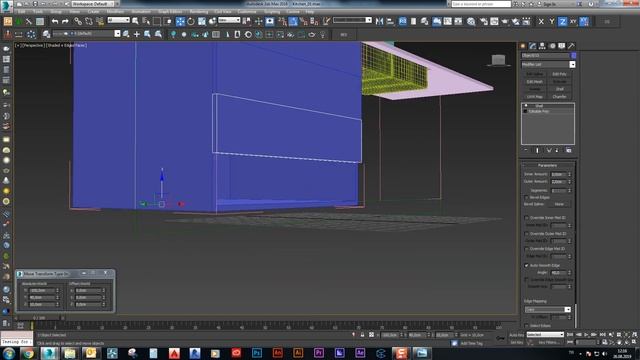Viewport: 640px width, 360px height.
Task: Click the Shell modifier set button
Action: (x=560, y=89)
